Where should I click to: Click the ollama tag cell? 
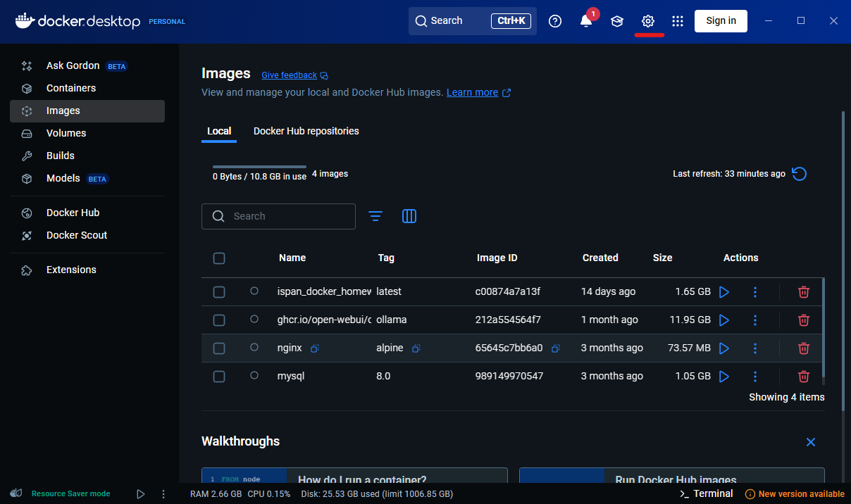[x=392, y=320]
